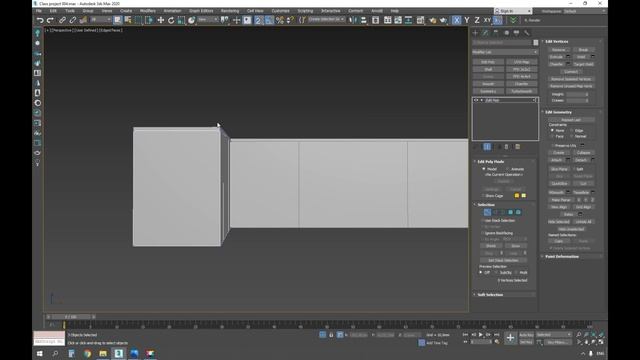Open the Customize menu
Viewport: 640px width, 360px height.
[x=280, y=11]
